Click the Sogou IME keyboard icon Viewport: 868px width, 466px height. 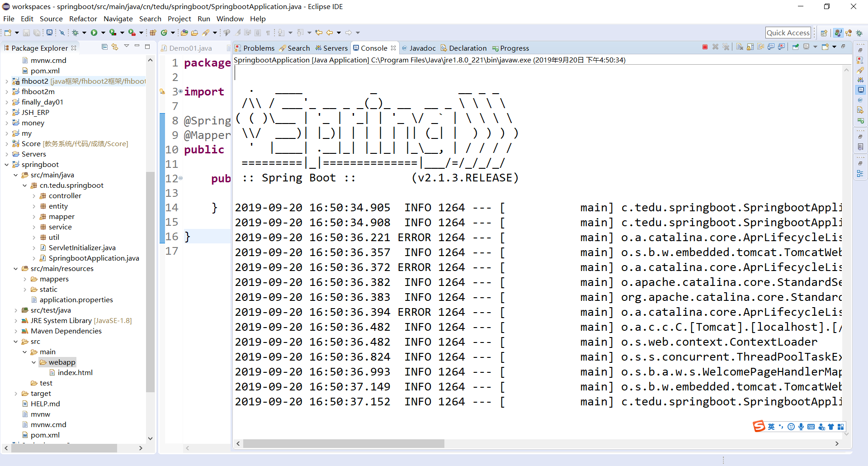point(811,427)
